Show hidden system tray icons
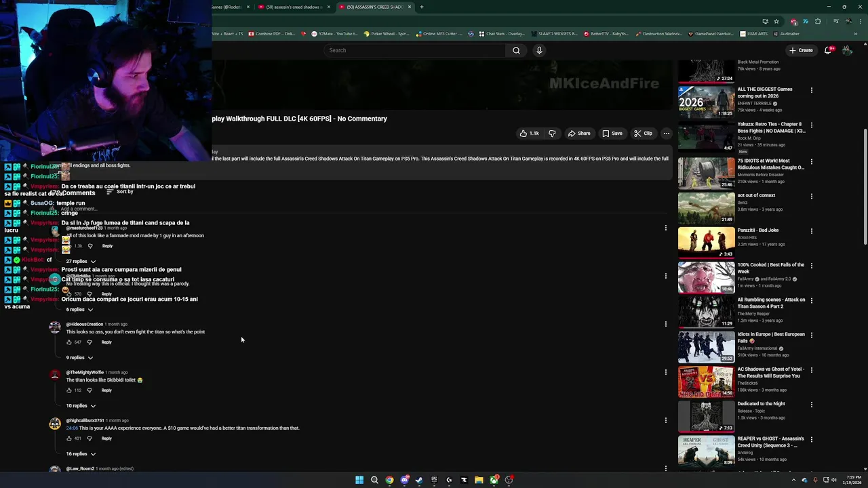The height and width of the screenshot is (488, 868). point(793,480)
